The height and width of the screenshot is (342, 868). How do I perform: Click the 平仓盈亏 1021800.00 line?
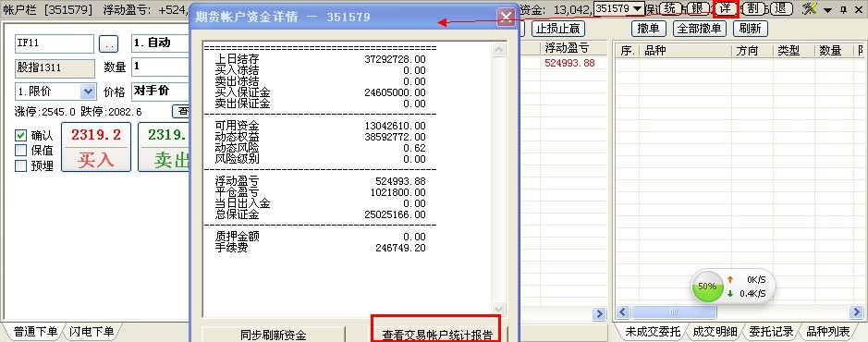tap(320, 192)
